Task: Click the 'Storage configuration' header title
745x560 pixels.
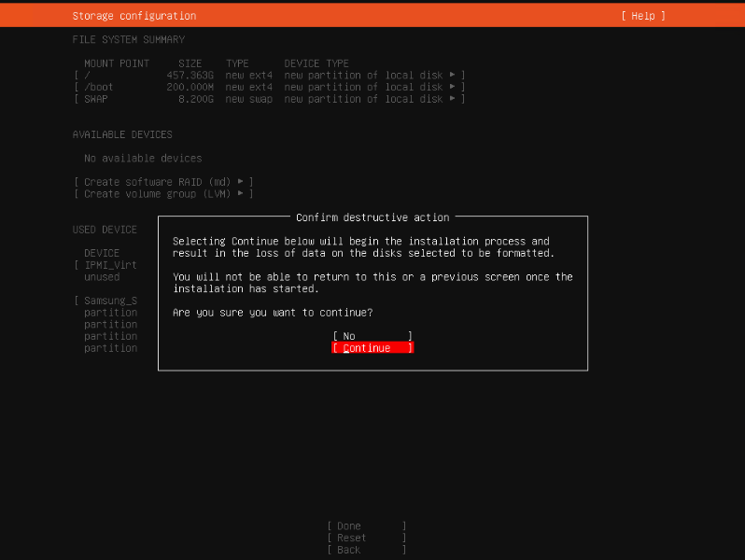Action: pyautogui.click(x=134, y=16)
